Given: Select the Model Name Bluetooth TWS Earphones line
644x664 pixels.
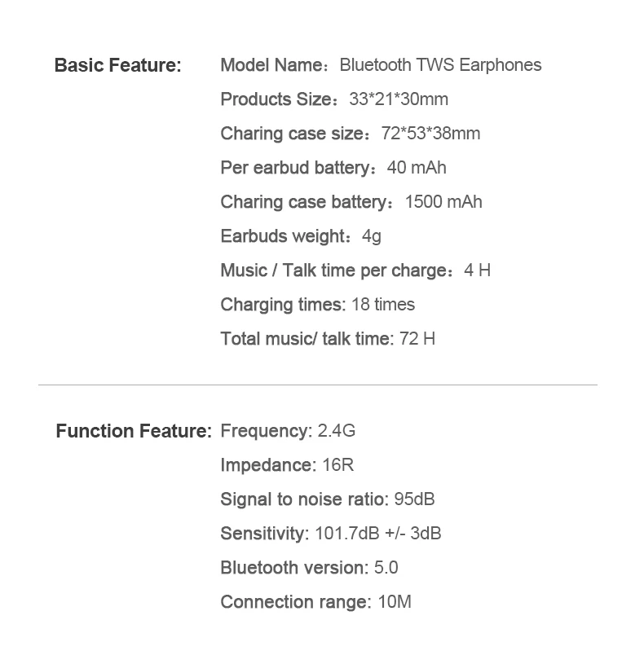Looking at the screenshot, I should (381, 65).
